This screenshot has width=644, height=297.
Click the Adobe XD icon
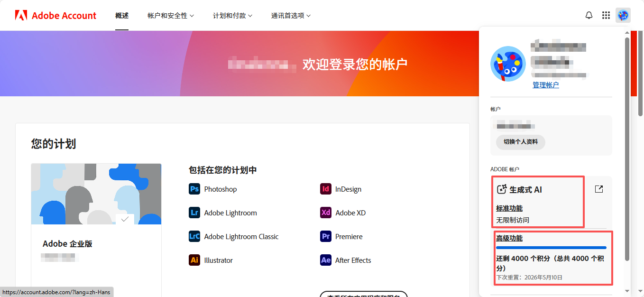pyautogui.click(x=326, y=213)
